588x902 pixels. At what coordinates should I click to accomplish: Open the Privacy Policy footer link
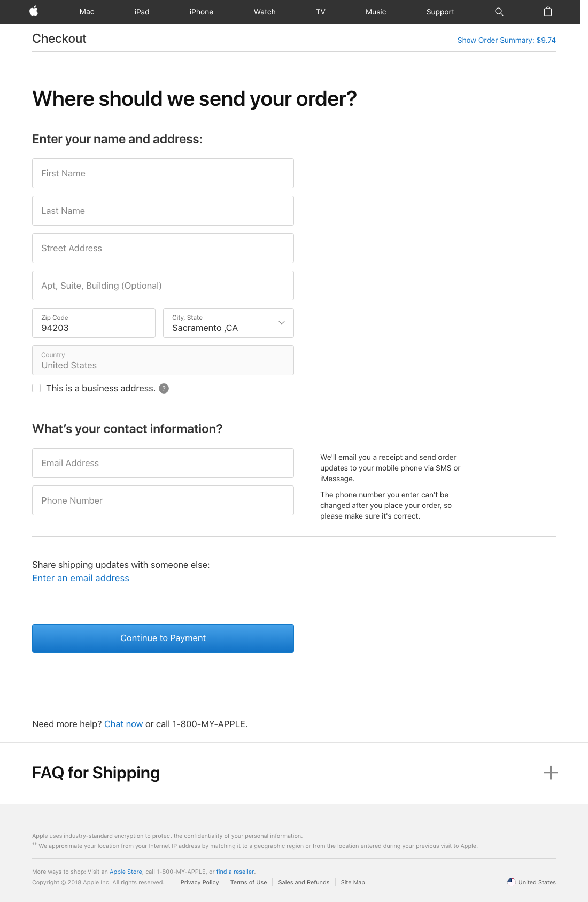tap(199, 882)
